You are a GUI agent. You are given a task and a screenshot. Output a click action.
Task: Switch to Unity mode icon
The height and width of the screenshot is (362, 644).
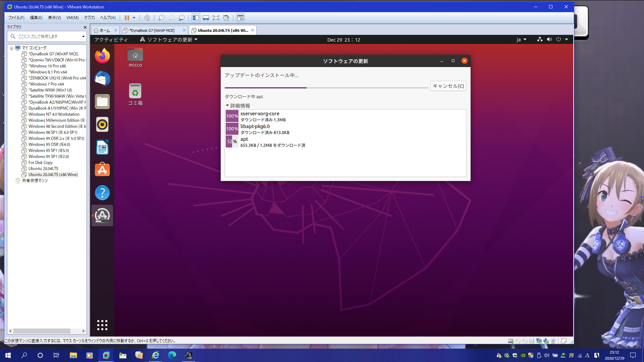(226, 18)
